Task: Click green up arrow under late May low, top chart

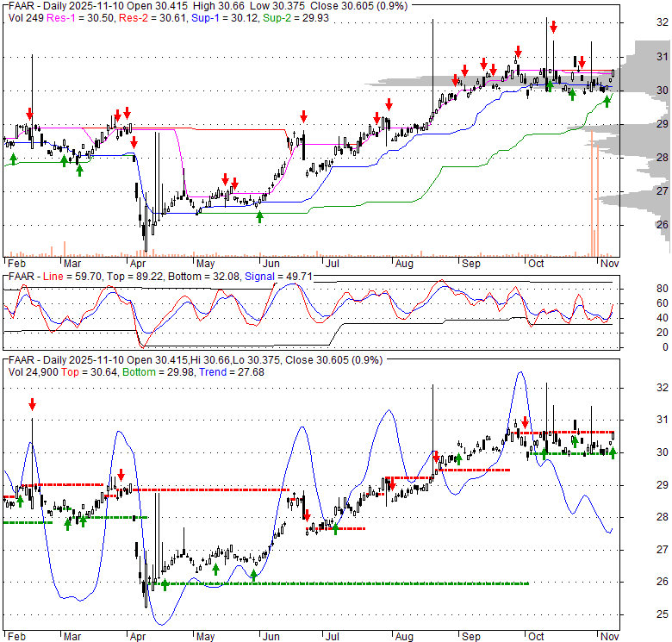Action: pos(259,216)
